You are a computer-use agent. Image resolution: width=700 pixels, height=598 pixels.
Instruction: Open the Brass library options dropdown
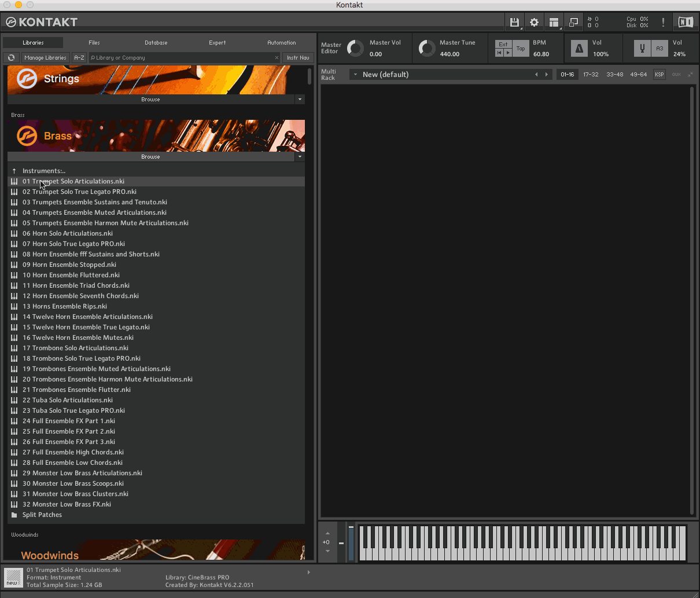[300, 157]
